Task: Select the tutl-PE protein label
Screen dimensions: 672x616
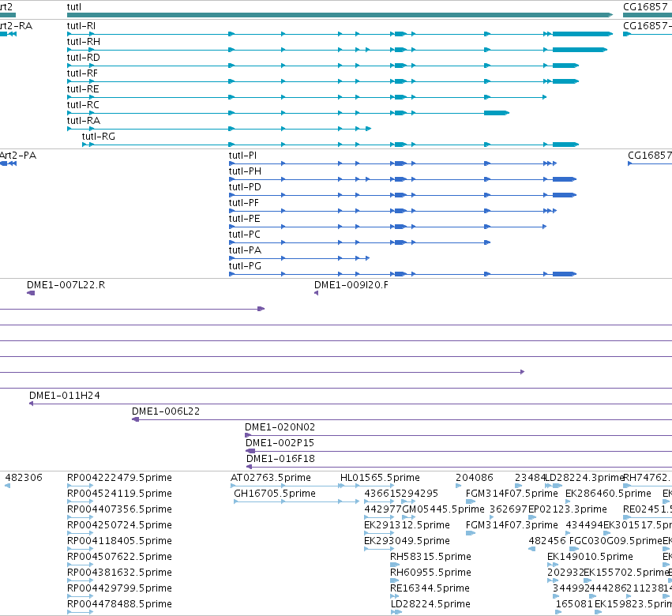Action: (x=244, y=219)
